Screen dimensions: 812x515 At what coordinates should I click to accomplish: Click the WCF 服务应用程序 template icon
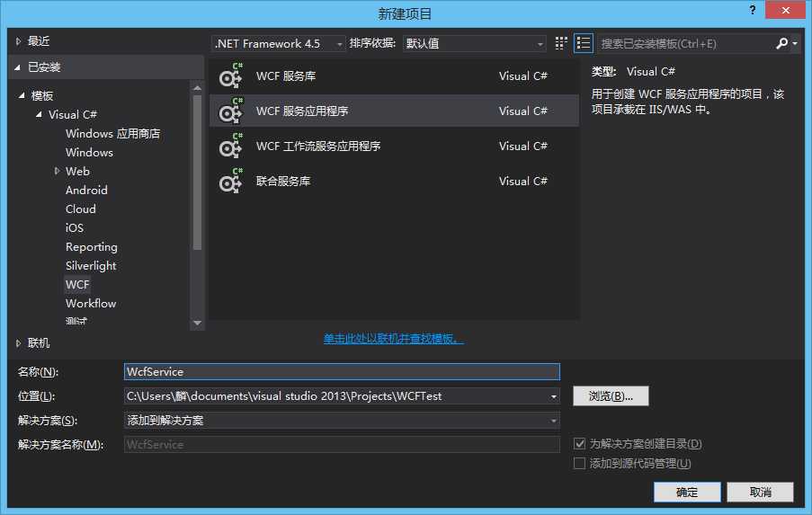pyautogui.click(x=230, y=111)
